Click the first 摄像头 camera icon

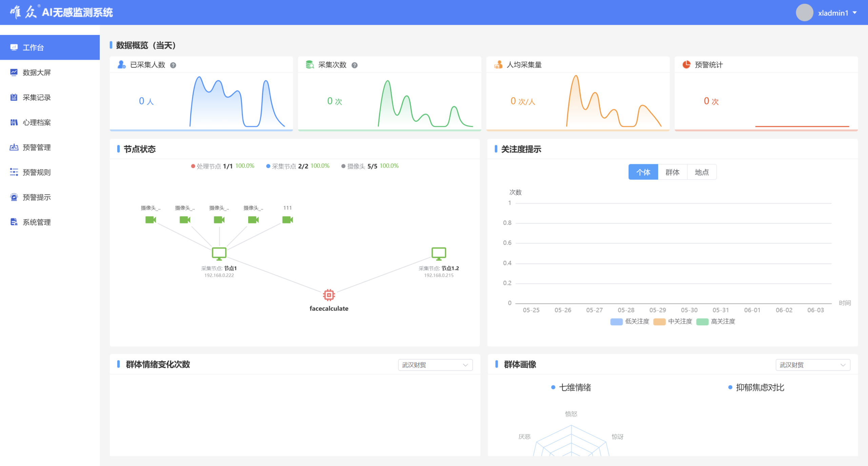(x=151, y=220)
